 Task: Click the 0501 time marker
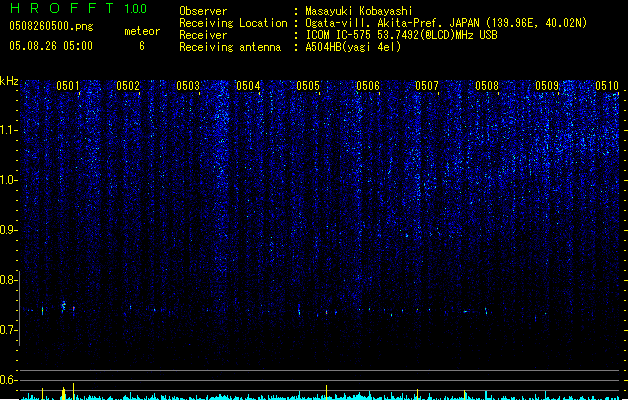click(x=68, y=86)
